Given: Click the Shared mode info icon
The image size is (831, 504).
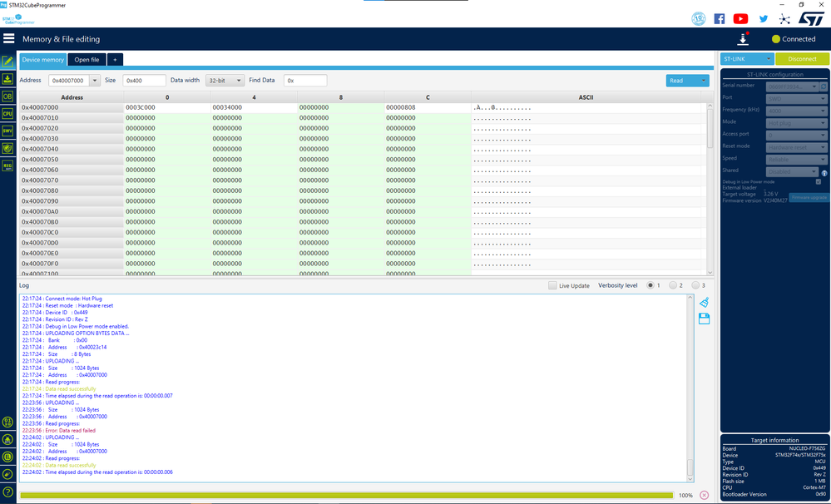Looking at the screenshot, I should (x=824, y=173).
